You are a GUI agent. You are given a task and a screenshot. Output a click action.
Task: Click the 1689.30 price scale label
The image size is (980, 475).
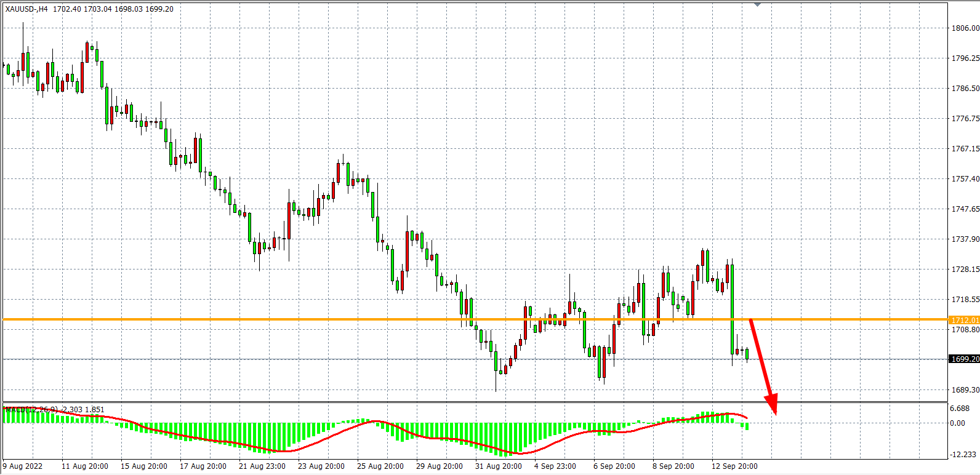965,389
